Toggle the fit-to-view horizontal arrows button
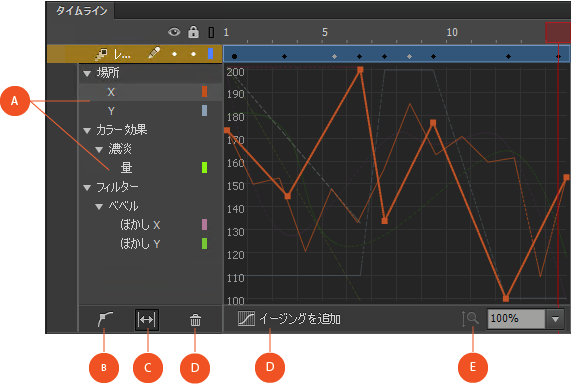Viewport: 571px width, 384px height. point(147,320)
